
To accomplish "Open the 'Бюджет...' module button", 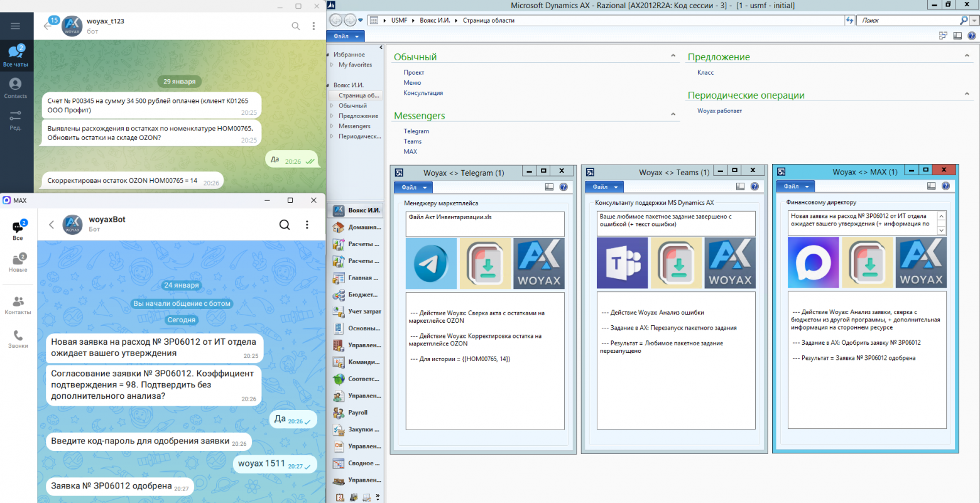I will (356, 295).
